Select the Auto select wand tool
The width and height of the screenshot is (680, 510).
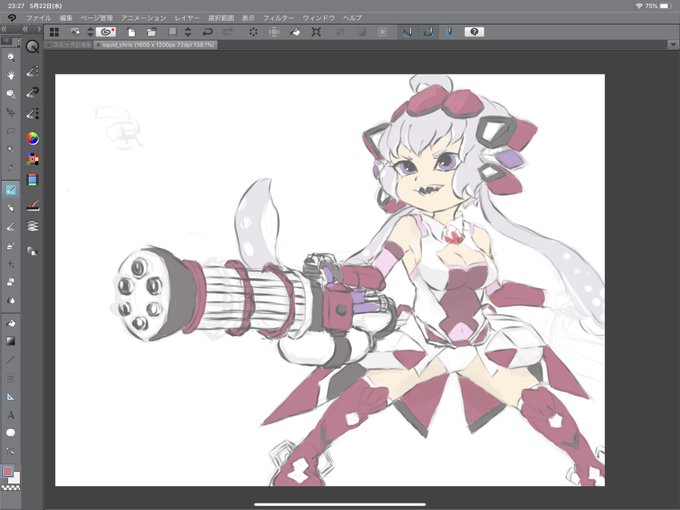pyautogui.click(x=11, y=149)
